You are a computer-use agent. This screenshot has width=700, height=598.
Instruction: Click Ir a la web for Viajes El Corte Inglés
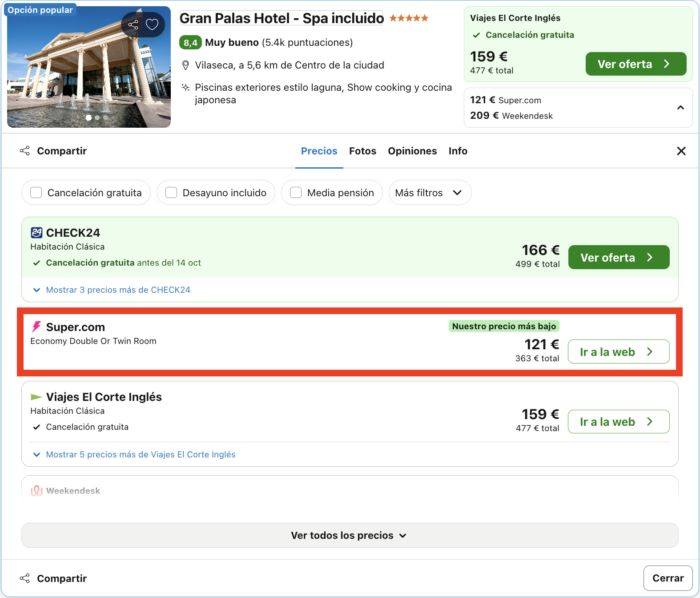(619, 422)
